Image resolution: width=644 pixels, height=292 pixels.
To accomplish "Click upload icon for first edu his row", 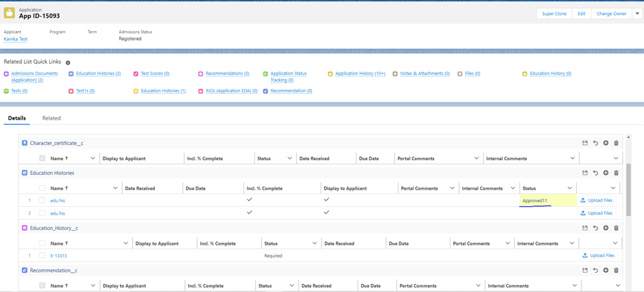I will click(583, 200).
